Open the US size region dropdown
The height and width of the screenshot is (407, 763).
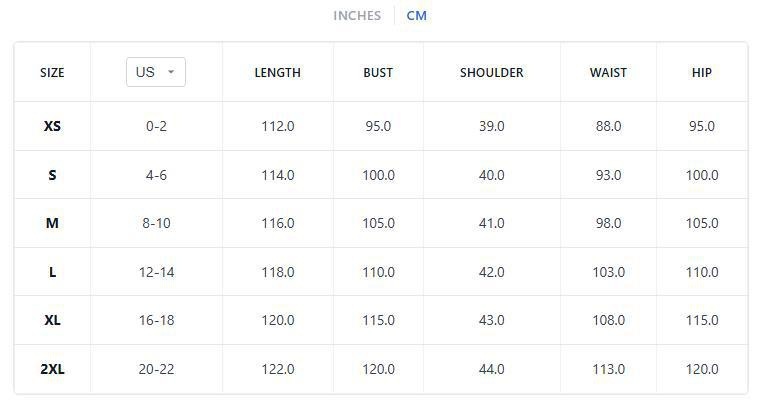(155, 72)
